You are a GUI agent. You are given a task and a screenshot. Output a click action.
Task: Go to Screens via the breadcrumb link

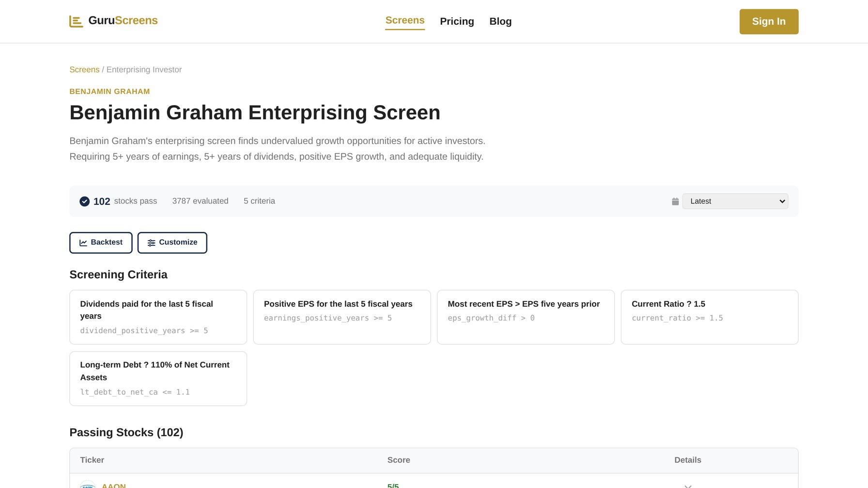(x=84, y=70)
